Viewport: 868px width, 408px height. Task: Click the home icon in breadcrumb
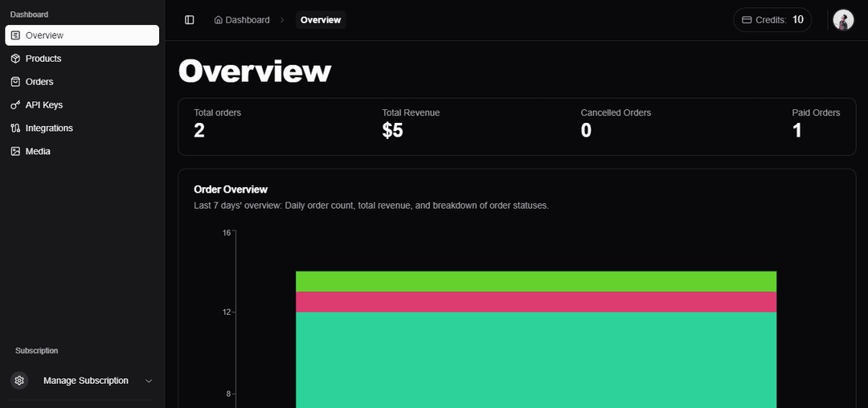(x=219, y=20)
